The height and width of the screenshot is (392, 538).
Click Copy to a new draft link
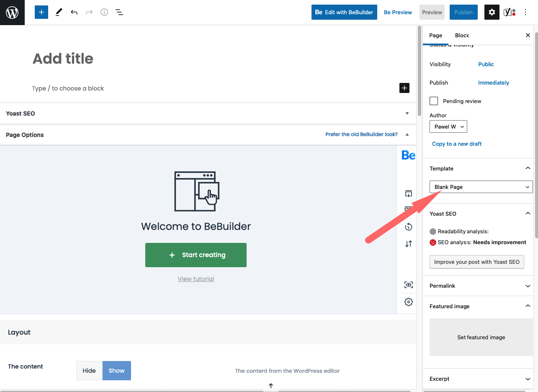tap(457, 144)
